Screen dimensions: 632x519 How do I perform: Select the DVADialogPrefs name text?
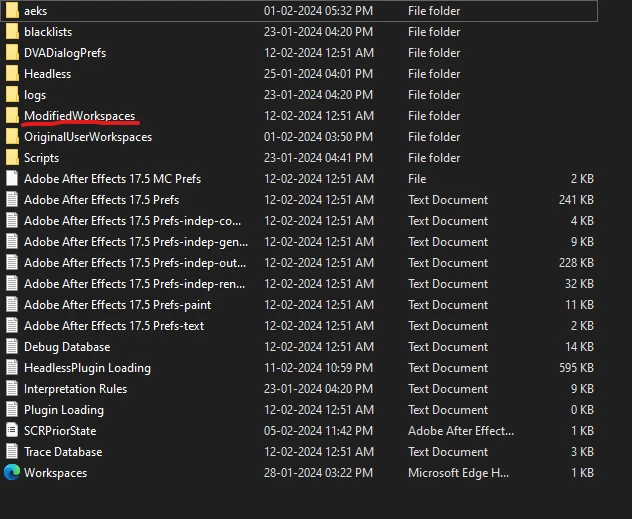[x=65, y=53]
